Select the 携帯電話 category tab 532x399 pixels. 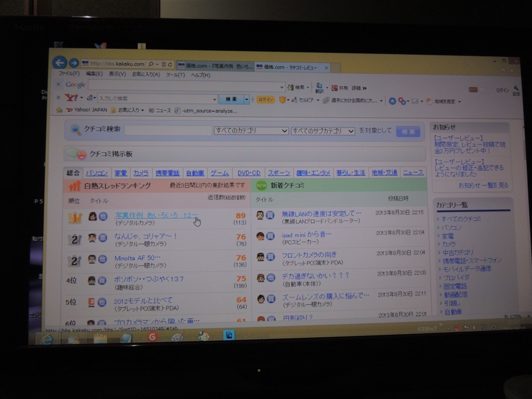tap(167, 173)
